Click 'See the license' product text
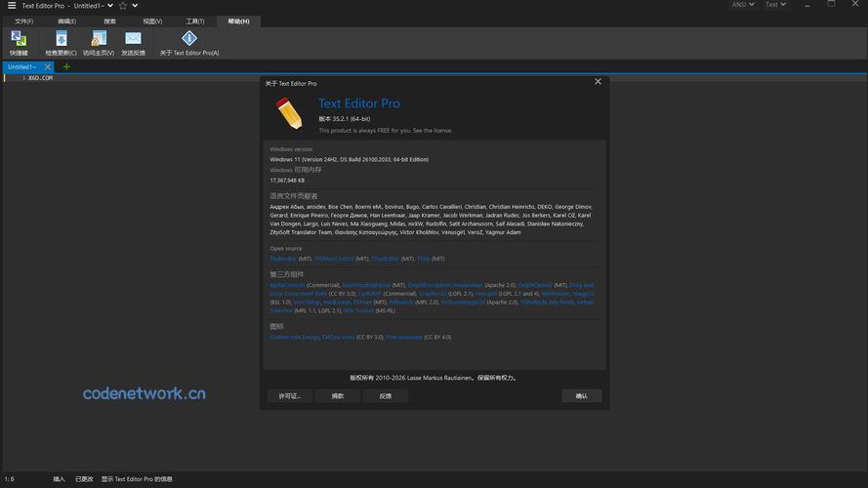 (433, 131)
